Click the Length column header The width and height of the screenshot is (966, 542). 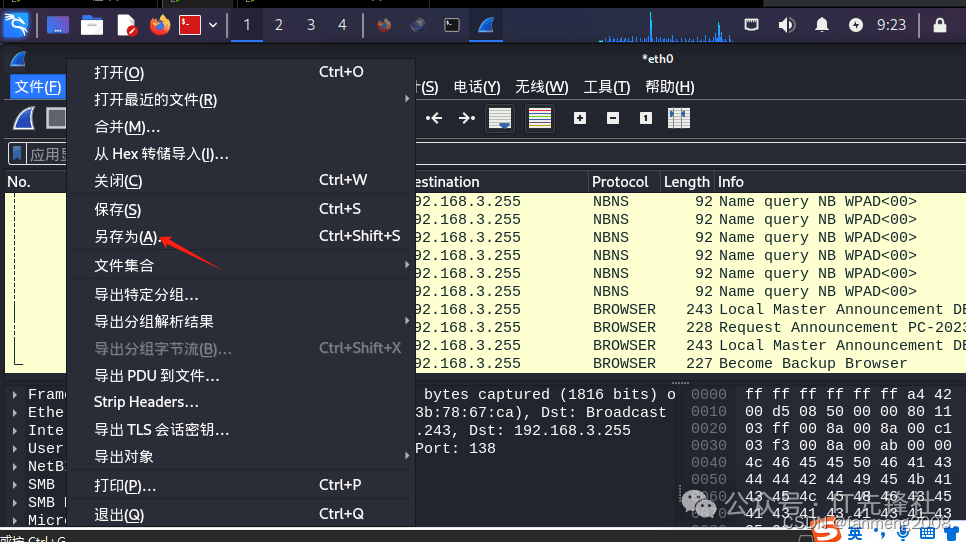pyautogui.click(x=686, y=182)
